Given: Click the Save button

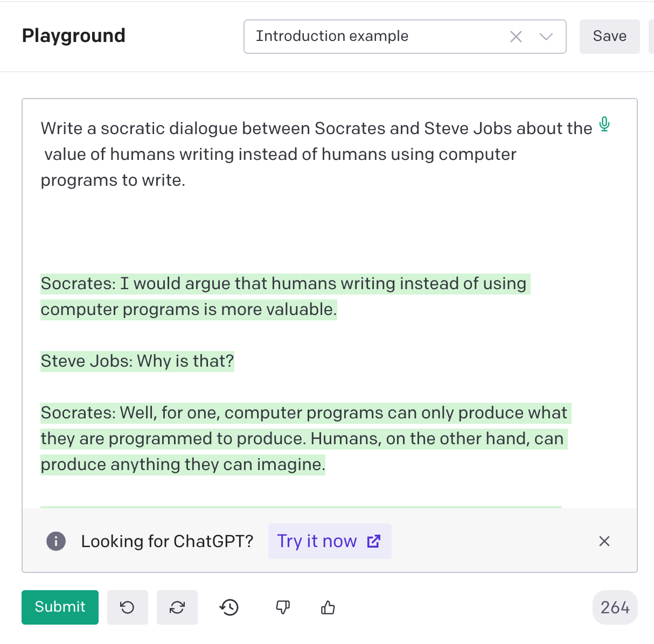Looking at the screenshot, I should pos(609,37).
